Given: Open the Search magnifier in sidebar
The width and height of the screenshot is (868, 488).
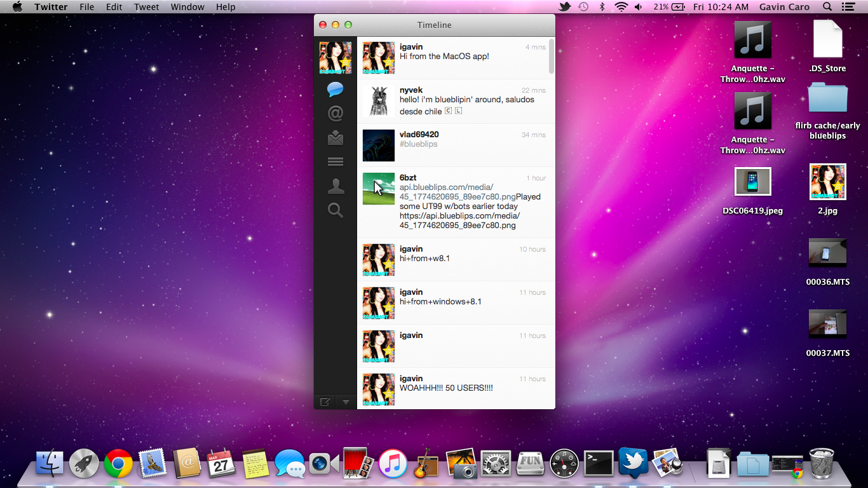Looking at the screenshot, I should 335,210.
